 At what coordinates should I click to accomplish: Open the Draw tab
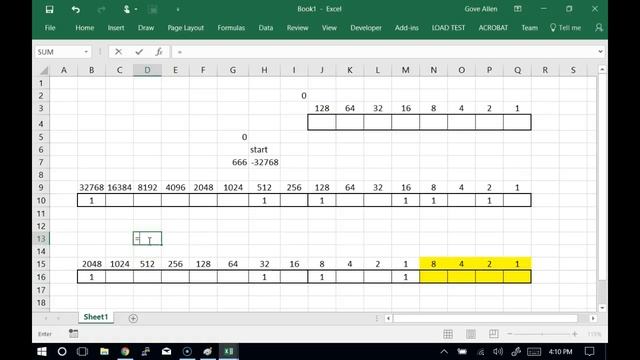(x=146, y=28)
